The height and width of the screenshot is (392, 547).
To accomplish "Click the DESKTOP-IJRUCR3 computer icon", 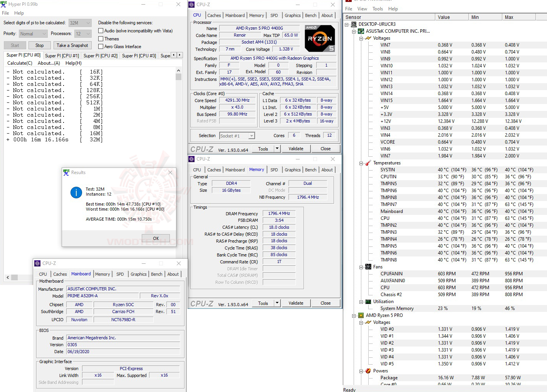I will coord(353,24).
